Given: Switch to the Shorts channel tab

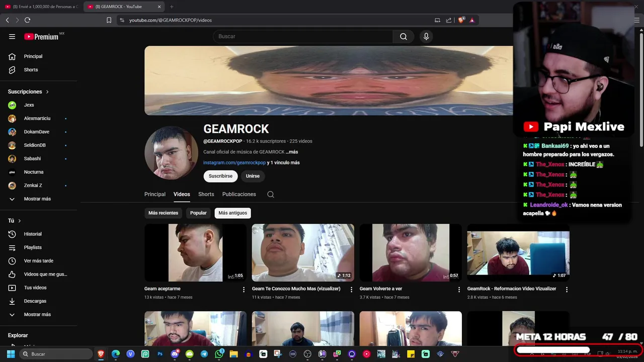Looking at the screenshot, I should pos(206,194).
